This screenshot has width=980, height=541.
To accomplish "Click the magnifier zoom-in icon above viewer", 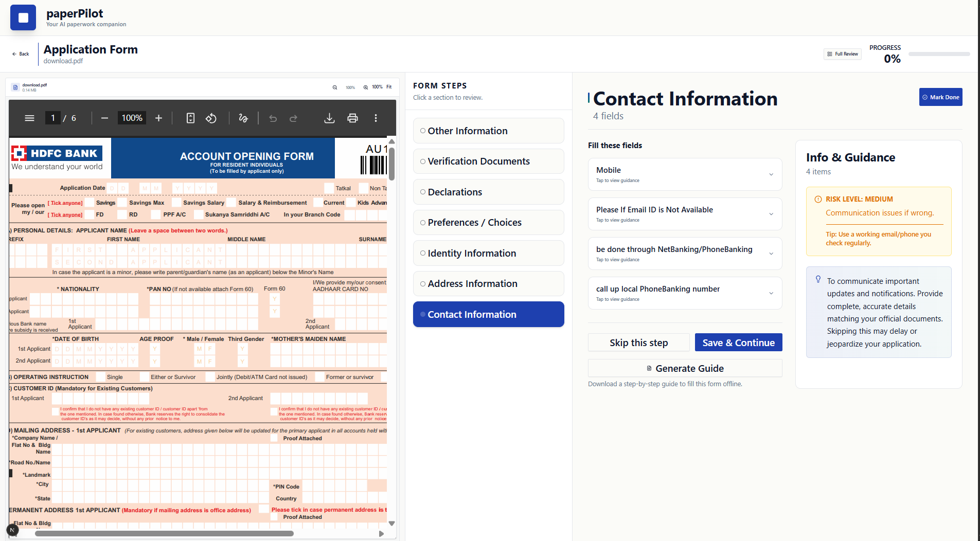I will coord(366,87).
